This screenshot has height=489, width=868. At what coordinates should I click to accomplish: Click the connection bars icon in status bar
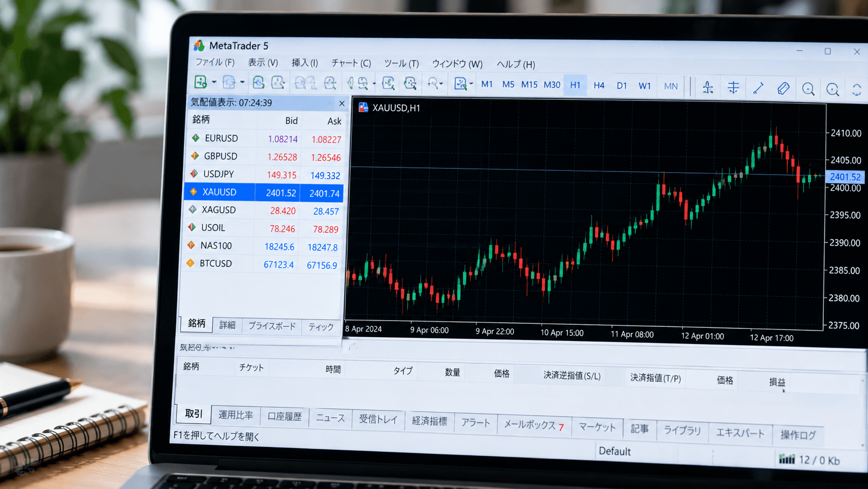click(x=786, y=459)
